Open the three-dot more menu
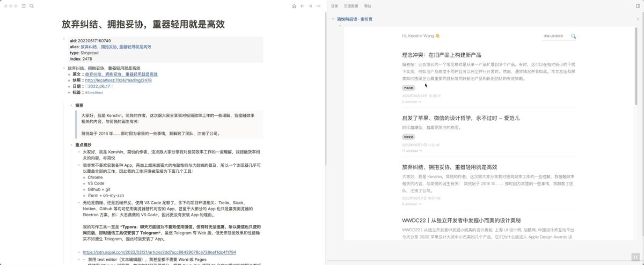The height and width of the screenshot is (265, 644). (319, 6)
